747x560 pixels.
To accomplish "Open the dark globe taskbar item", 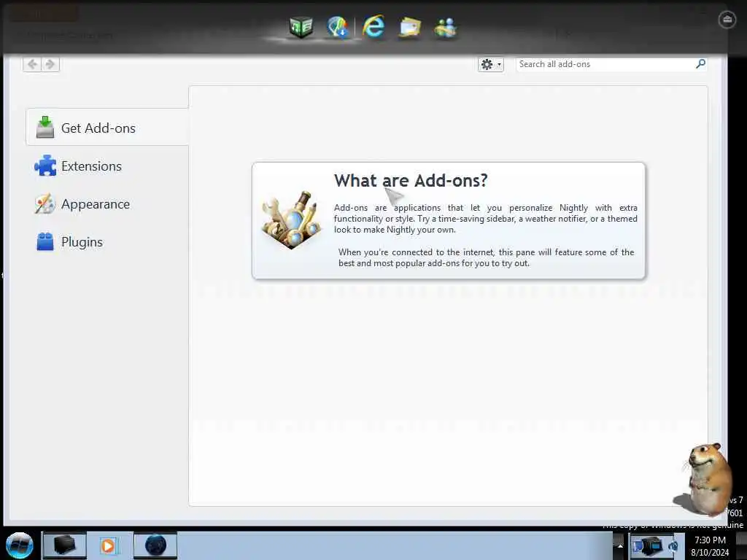I will pyautogui.click(x=155, y=545).
